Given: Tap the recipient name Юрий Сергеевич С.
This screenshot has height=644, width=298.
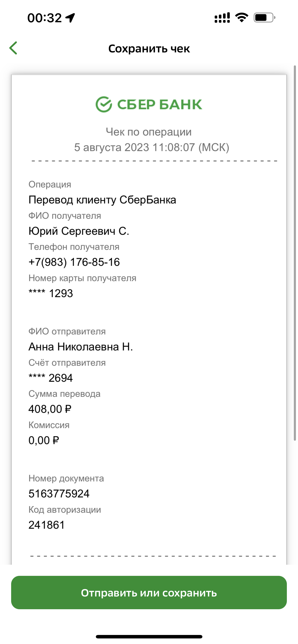Looking at the screenshot, I should pyautogui.click(x=79, y=231).
